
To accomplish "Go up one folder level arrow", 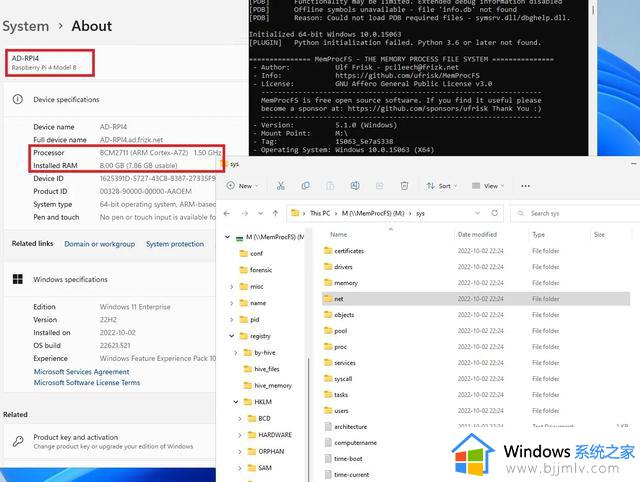I will pyautogui.click(x=275, y=213).
